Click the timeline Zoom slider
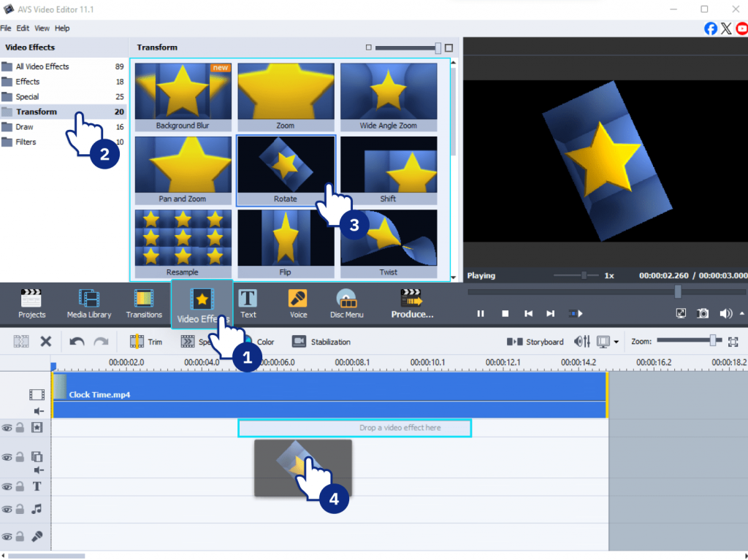Viewport: 748px width, 560px height. point(712,340)
